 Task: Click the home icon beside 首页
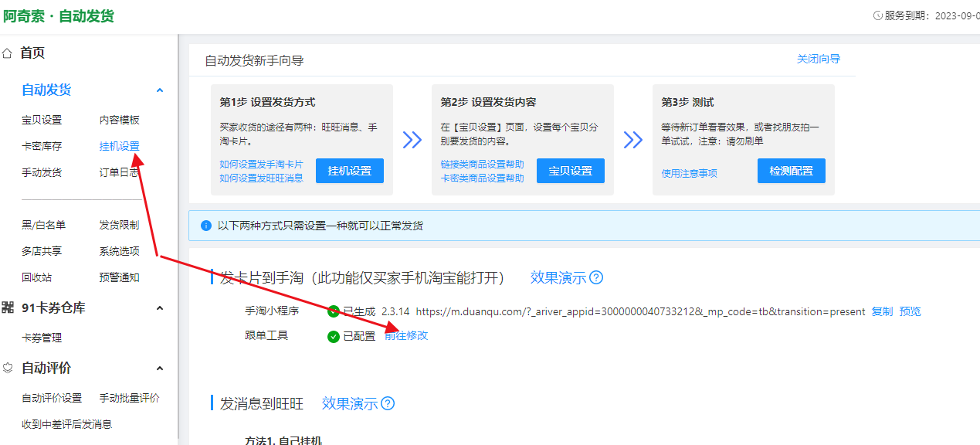8,53
